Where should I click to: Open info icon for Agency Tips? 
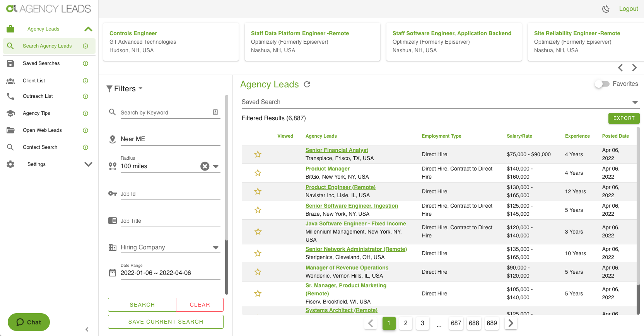(85, 113)
